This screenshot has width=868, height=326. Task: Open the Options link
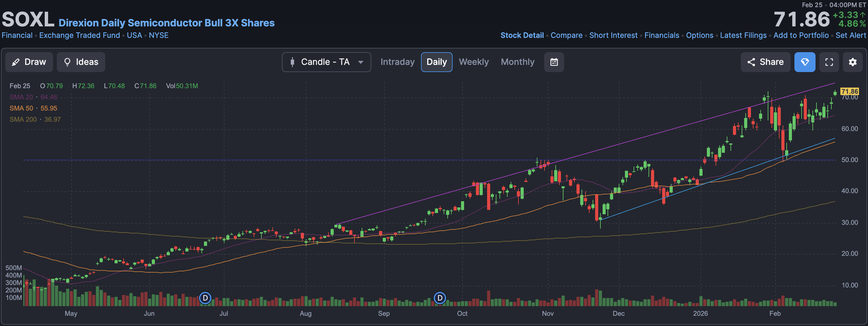pos(699,35)
